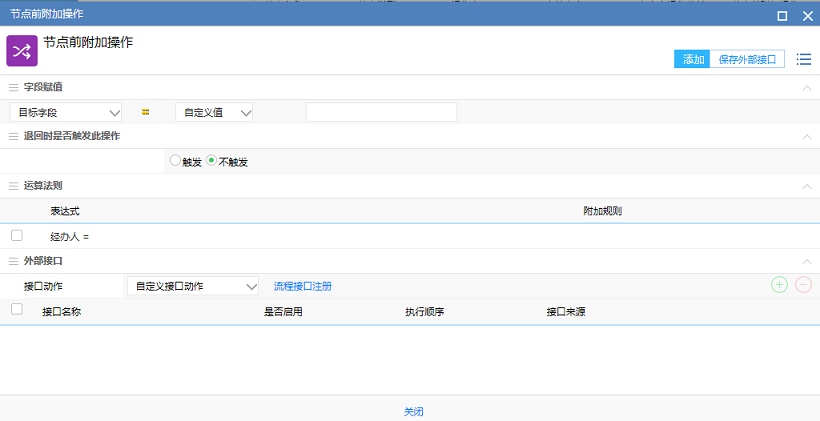Click the drag handle icon beside 字段赋值
The width and height of the screenshot is (820, 421).
[14, 87]
